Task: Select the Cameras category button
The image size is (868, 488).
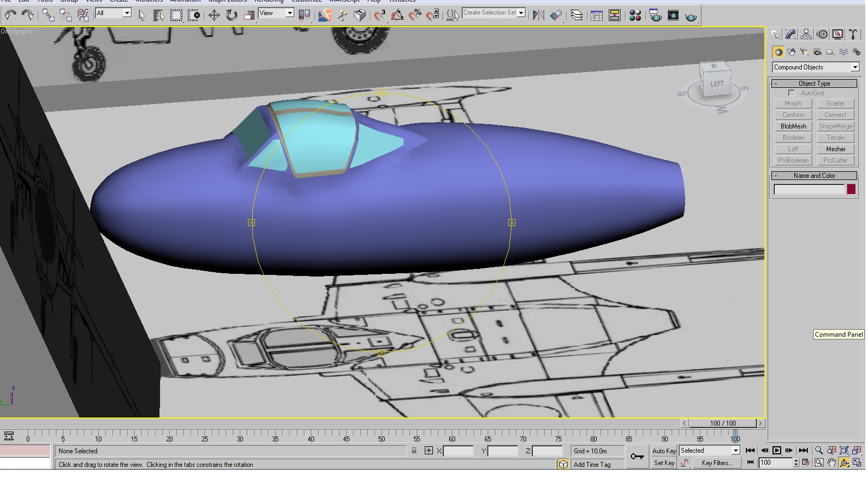Action: tap(818, 52)
